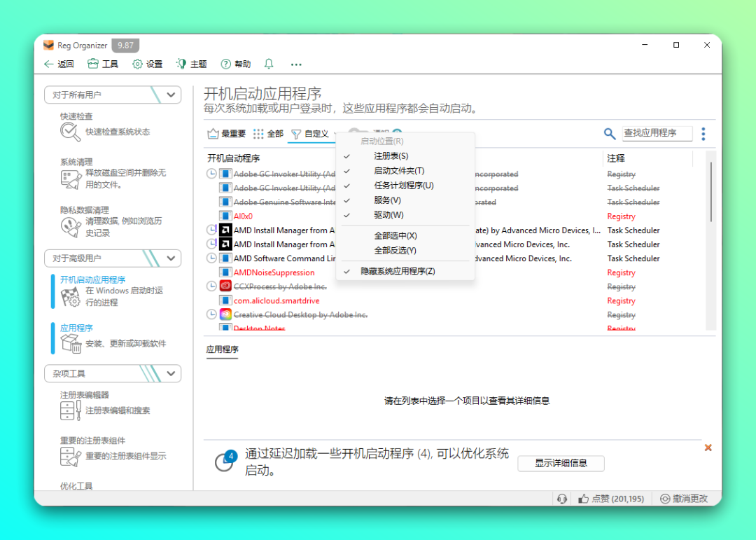Focus the 查找应用程序 search field
756x540 pixels.
tap(657, 132)
